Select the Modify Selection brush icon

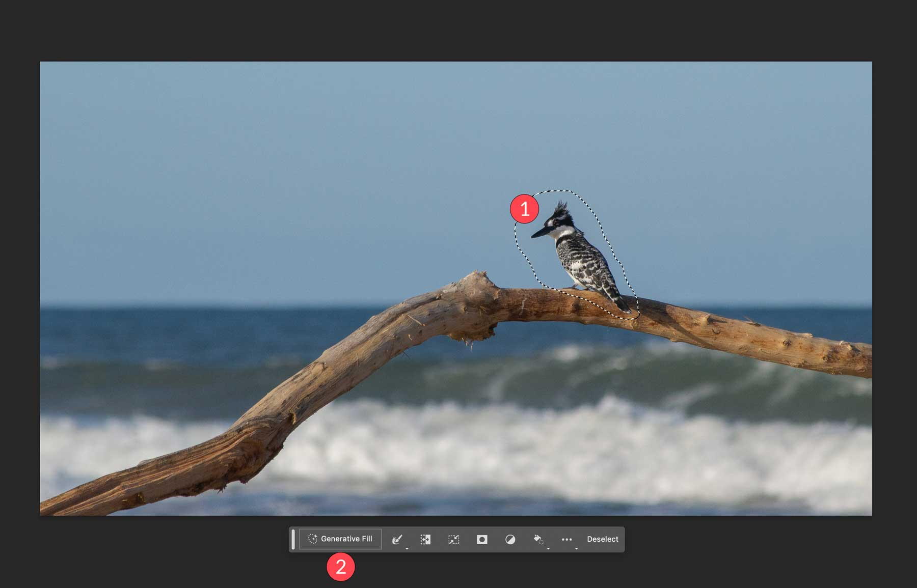397,539
